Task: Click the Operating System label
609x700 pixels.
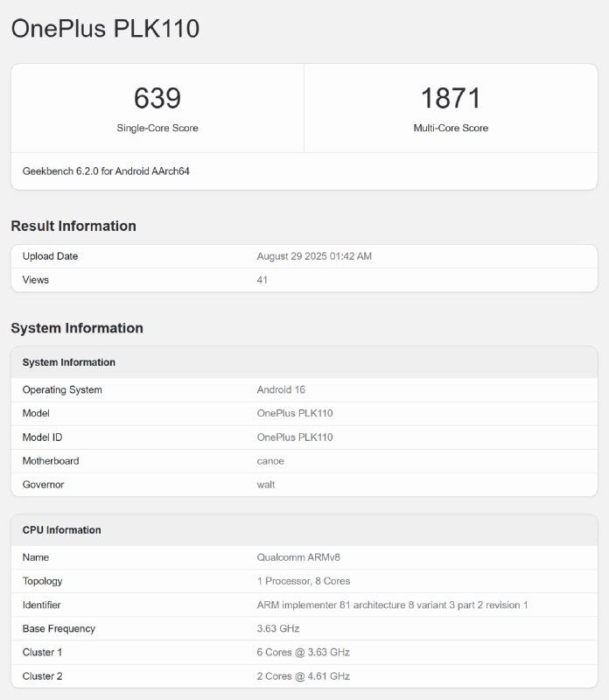Action: tap(62, 389)
